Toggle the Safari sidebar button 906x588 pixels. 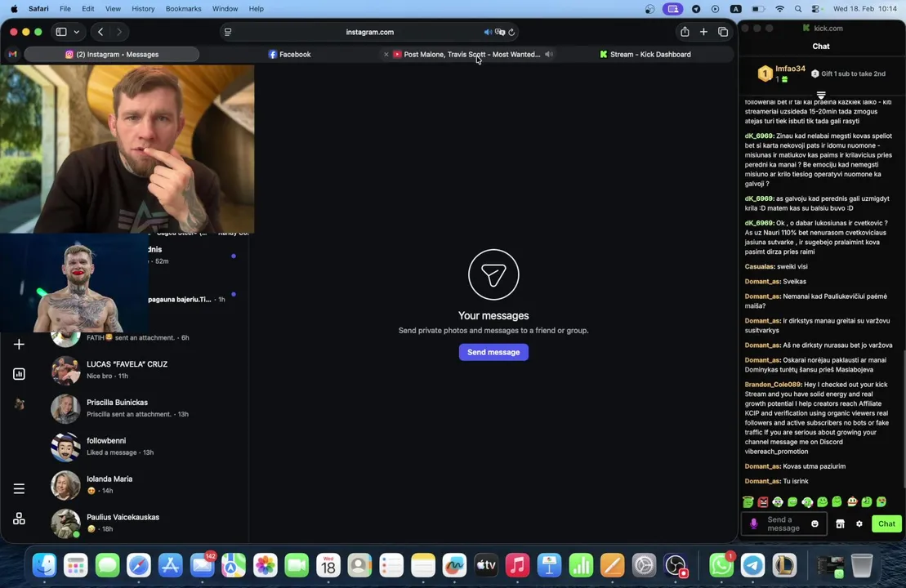point(60,32)
